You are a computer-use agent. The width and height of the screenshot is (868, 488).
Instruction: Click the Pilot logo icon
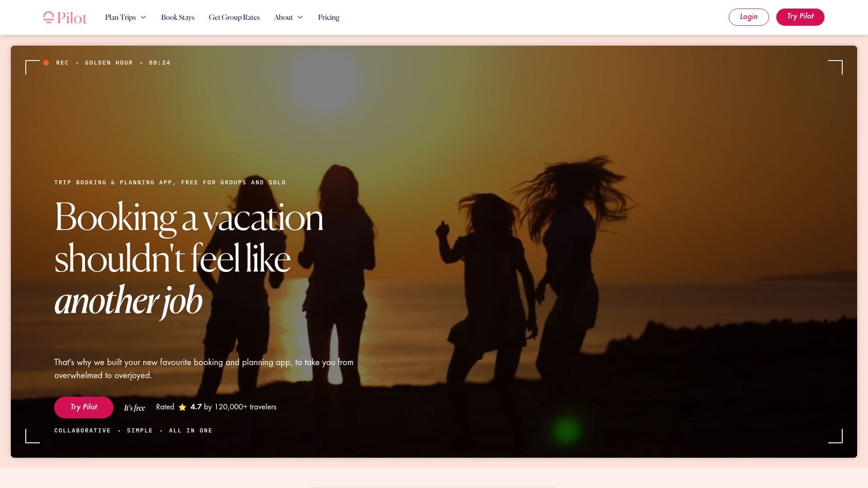[x=48, y=18]
